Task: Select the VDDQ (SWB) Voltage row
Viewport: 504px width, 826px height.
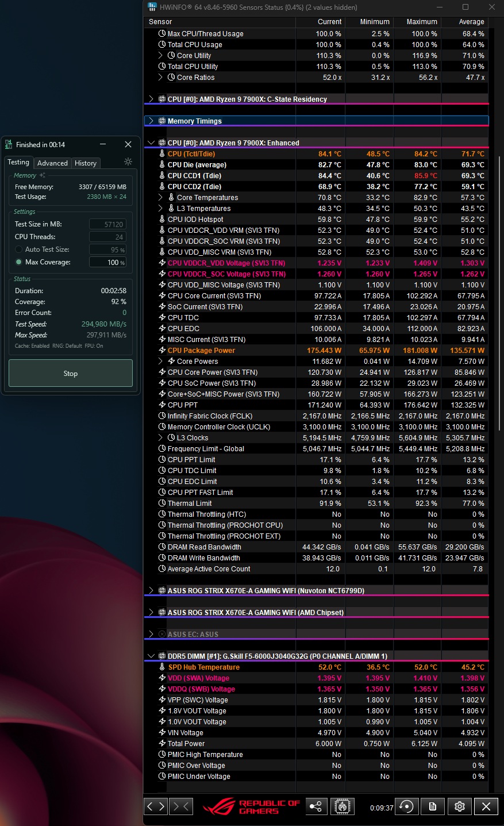Action: pos(316,689)
